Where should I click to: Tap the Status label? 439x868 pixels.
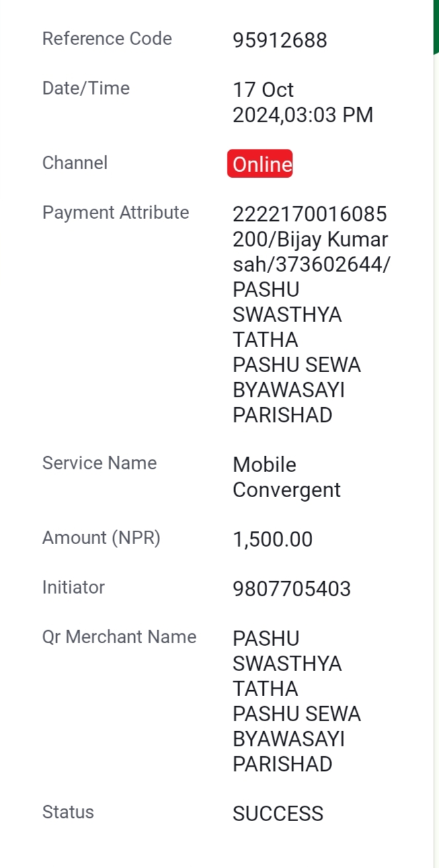click(x=68, y=812)
